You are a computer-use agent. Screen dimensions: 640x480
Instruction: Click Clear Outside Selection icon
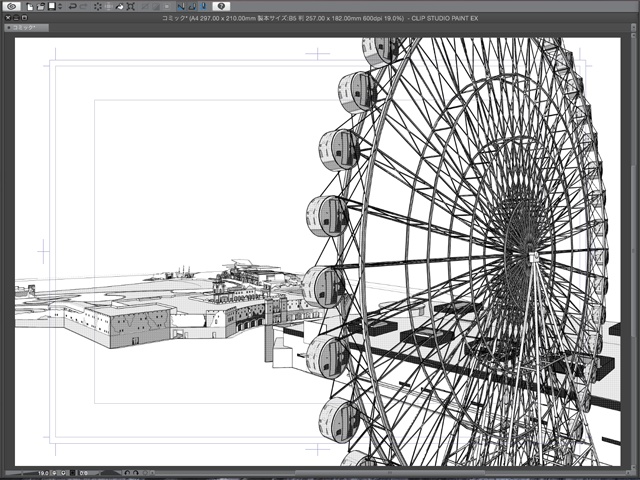click(109, 7)
